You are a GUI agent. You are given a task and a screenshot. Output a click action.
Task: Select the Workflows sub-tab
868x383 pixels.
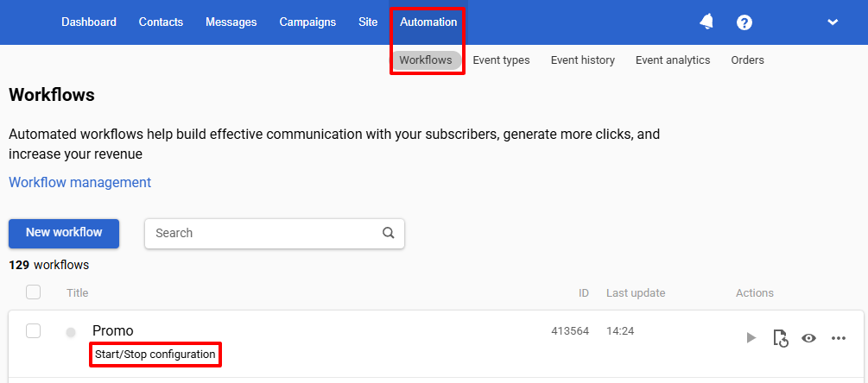pos(426,60)
